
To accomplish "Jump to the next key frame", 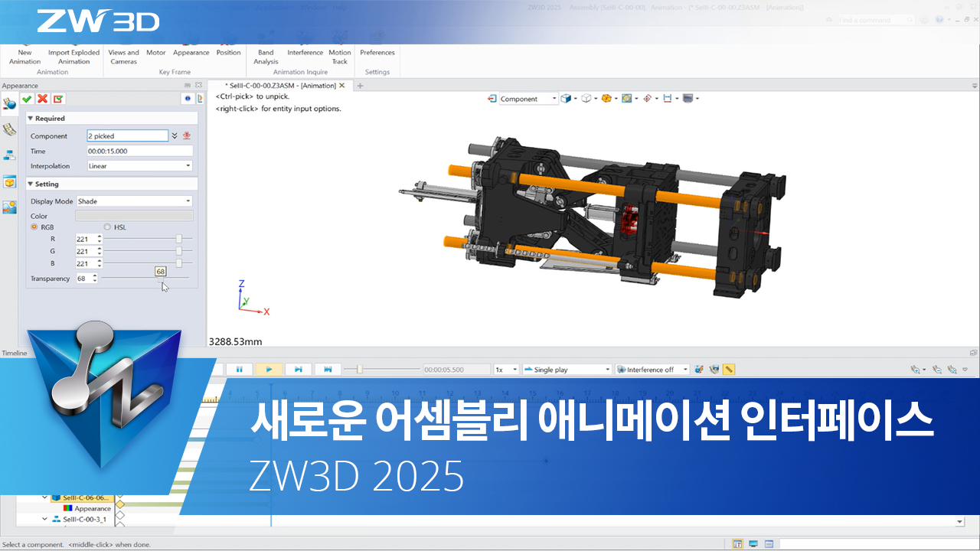I will click(328, 369).
